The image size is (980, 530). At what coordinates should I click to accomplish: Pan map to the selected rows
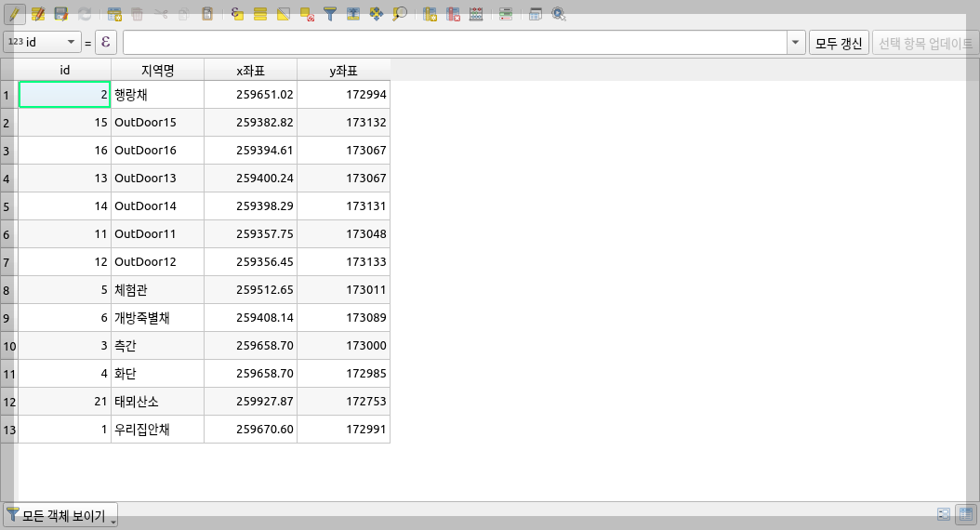pos(377,14)
